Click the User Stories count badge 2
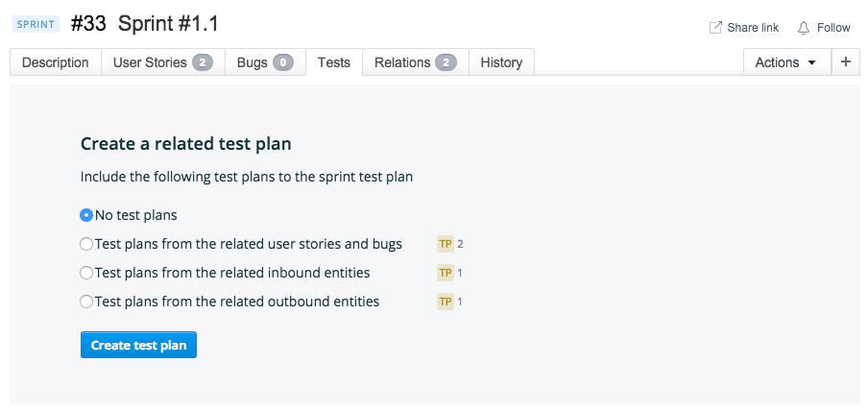The image size is (868, 411). (x=203, y=62)
